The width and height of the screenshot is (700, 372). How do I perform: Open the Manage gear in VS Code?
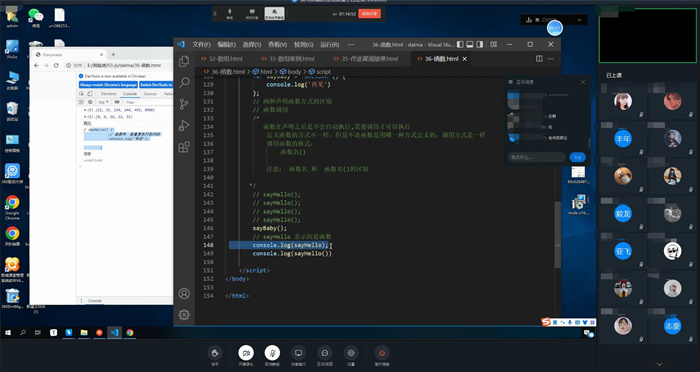click(184, 315)
